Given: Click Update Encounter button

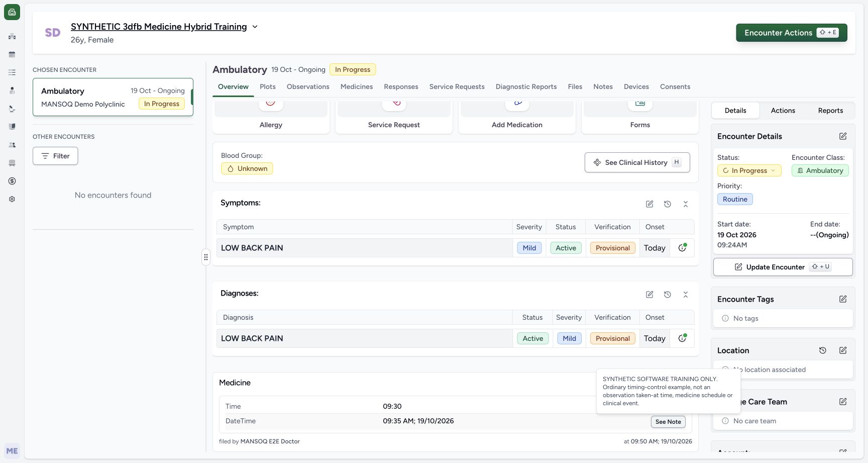Looking at the screenshot, I should tap(783, 267).
